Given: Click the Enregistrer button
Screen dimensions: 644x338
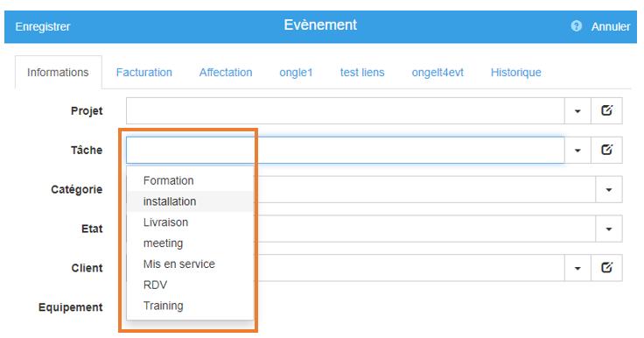Looking at the screenshot, I should click(x=43, y=27).
